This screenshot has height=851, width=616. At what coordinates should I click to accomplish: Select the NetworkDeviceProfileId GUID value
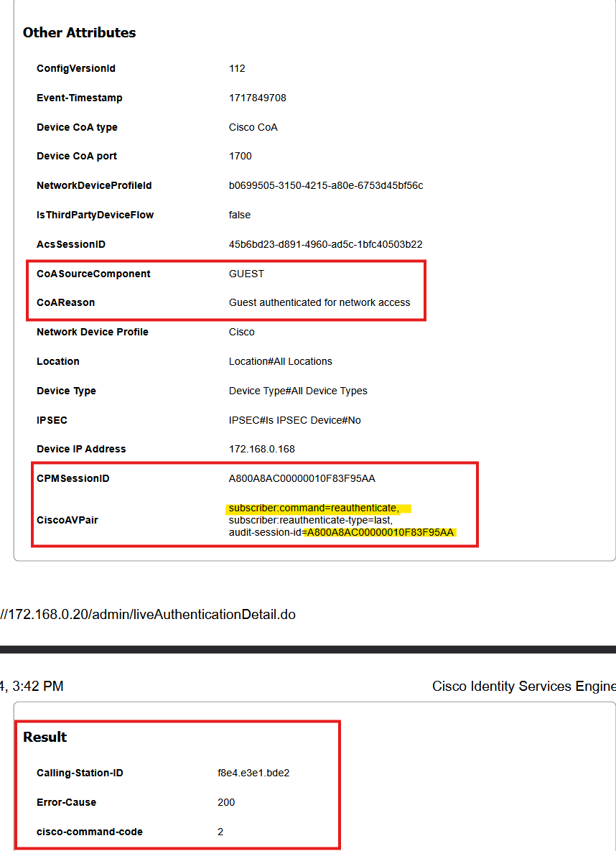[x=325, y=186]
